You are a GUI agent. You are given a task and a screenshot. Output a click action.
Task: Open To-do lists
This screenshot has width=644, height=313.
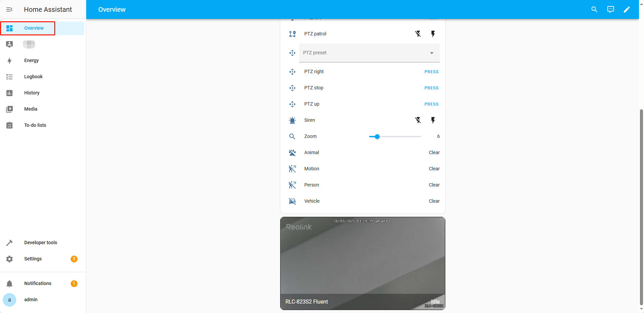(x=42, y=125)
